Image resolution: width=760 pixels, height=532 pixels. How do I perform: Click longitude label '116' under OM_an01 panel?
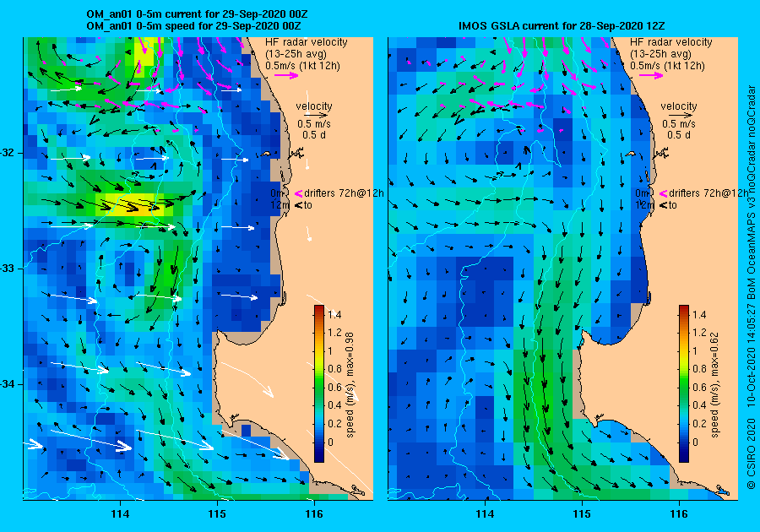pyautogui.click(x=314, y=514)
